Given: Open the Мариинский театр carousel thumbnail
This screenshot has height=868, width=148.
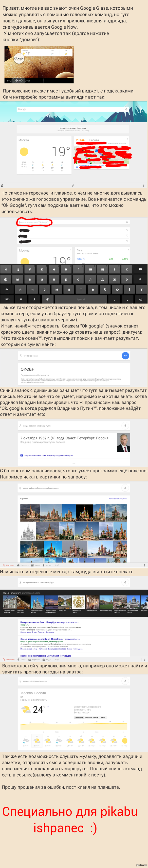Looking at the screenshot, I should (x=78, y=602).
